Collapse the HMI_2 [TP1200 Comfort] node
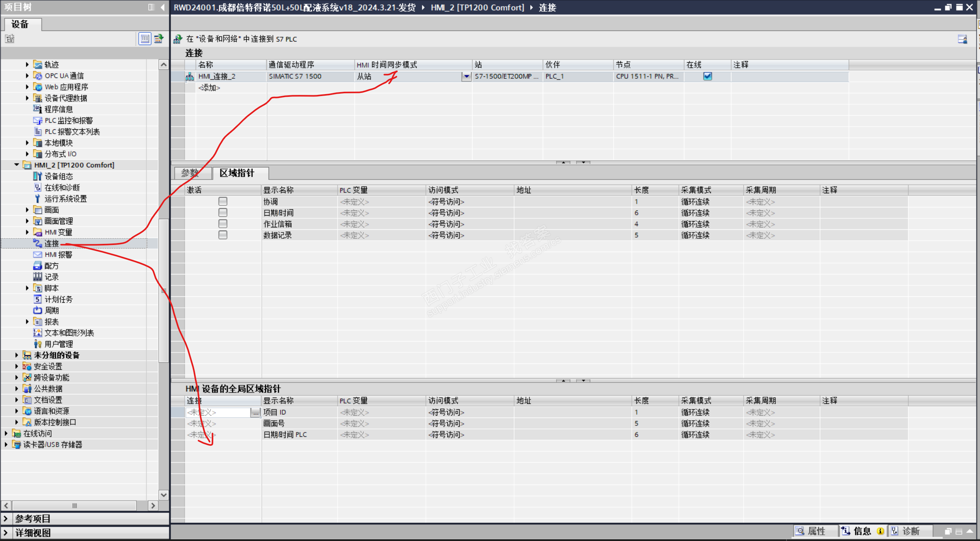This screenshot has height=541, width=980. (x=16, y=165)
